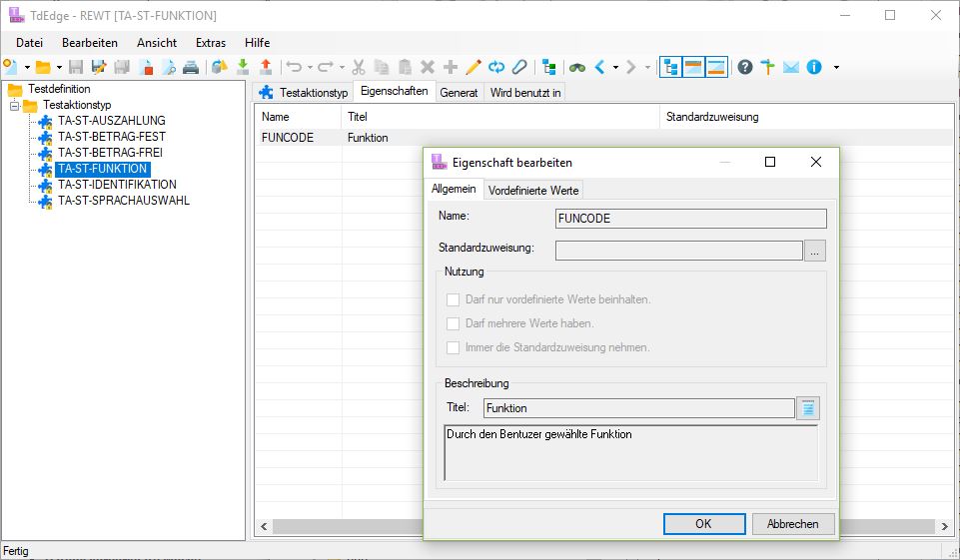Check 'Immer die Standardzuweisung nehmen' option

tap(454, 347)
